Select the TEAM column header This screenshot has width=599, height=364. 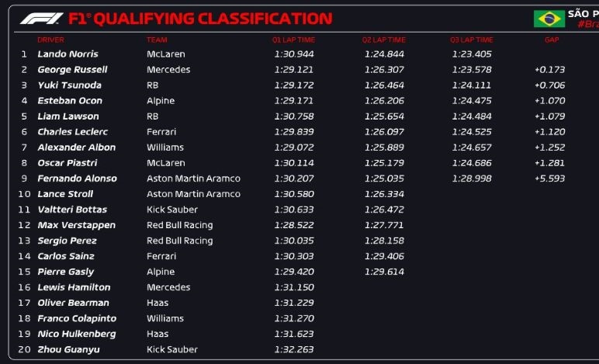[157, 40]
